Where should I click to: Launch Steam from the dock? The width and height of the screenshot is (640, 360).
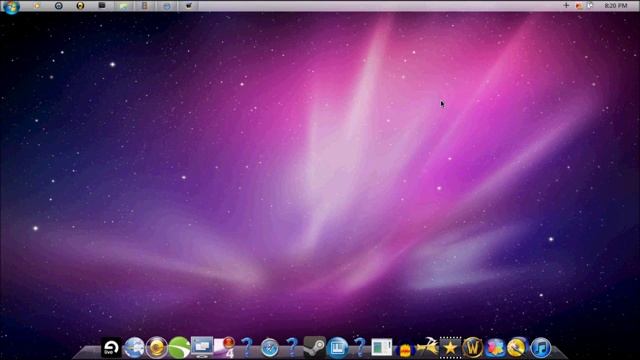[314, 347]
